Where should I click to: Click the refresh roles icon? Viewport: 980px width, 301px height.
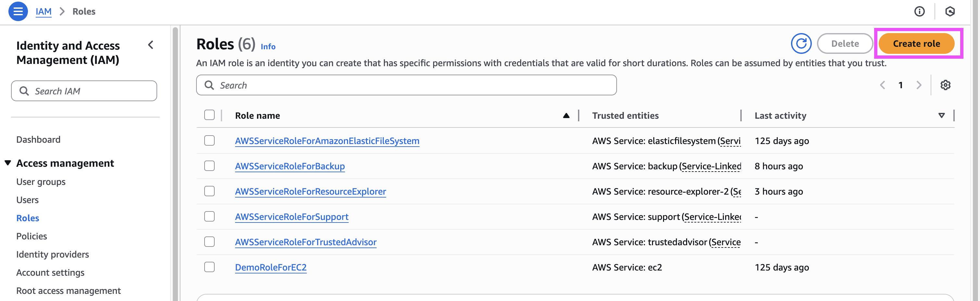point(801,44)
